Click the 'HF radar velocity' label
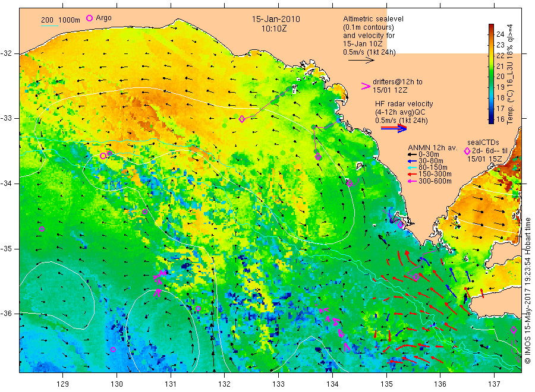Image resolution: width=535 pixels, height=392 pixels. [x=404, y=103]
